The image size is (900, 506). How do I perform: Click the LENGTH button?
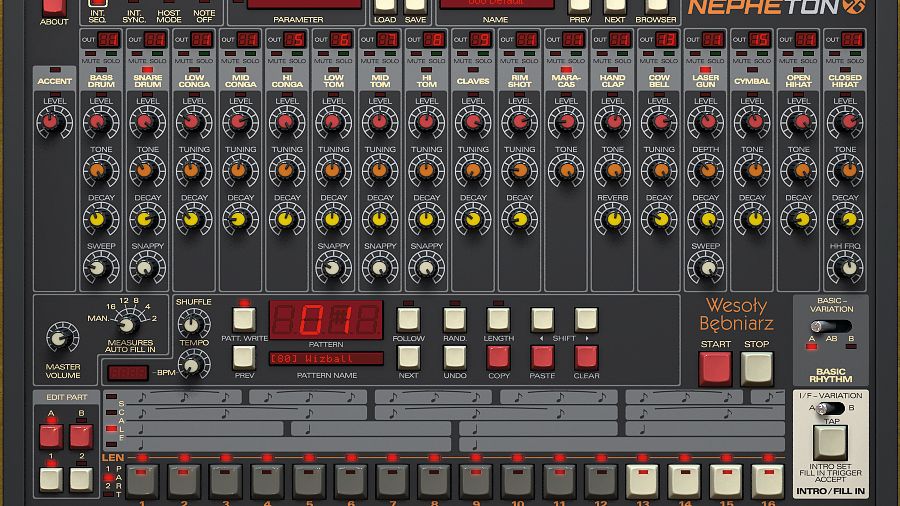pyautogui.click(x=498, y=320)
